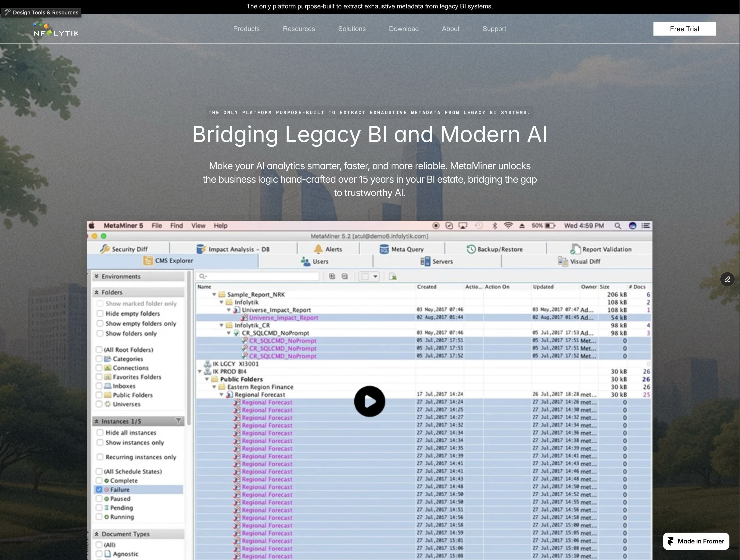Toggle Hide all instances checkbox

pyautogui.click(x=100, y=433)
